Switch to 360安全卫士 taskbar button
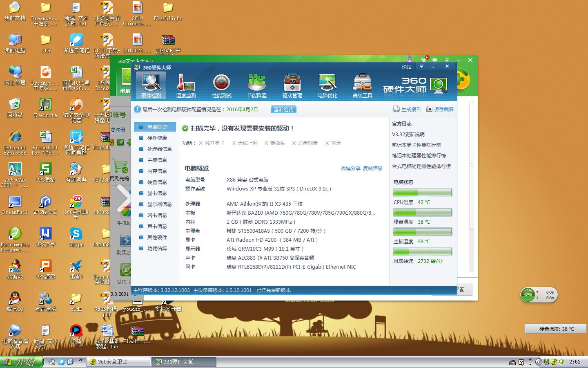588x368 pixels. point(118,362)
